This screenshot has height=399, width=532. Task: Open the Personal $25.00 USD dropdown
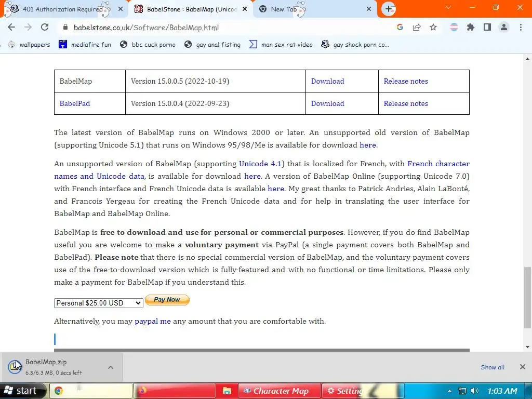point(98,303)
